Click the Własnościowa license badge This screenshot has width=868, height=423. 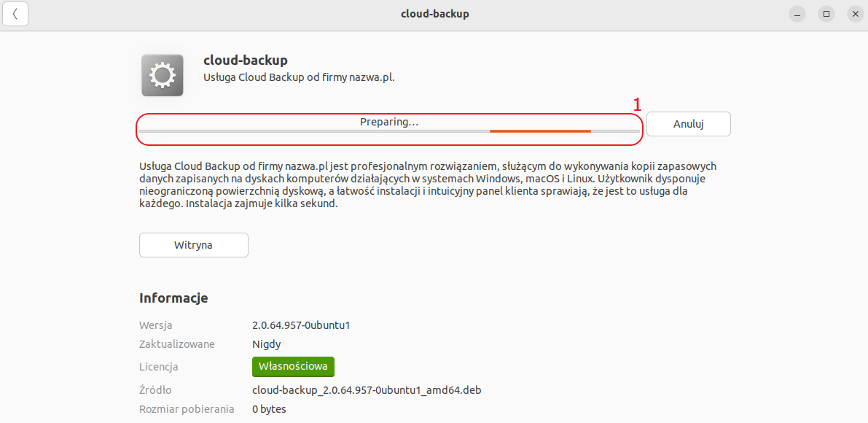[294, 367]
